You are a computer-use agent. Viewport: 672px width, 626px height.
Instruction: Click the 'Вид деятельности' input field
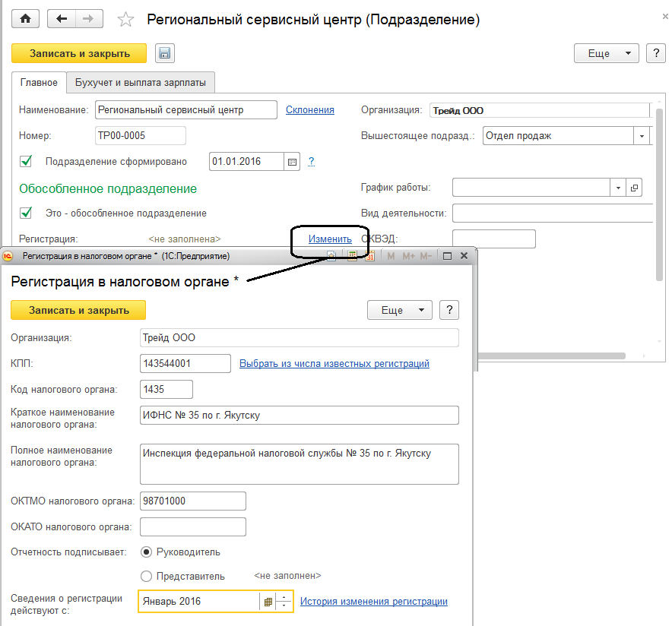coord(553,213)
